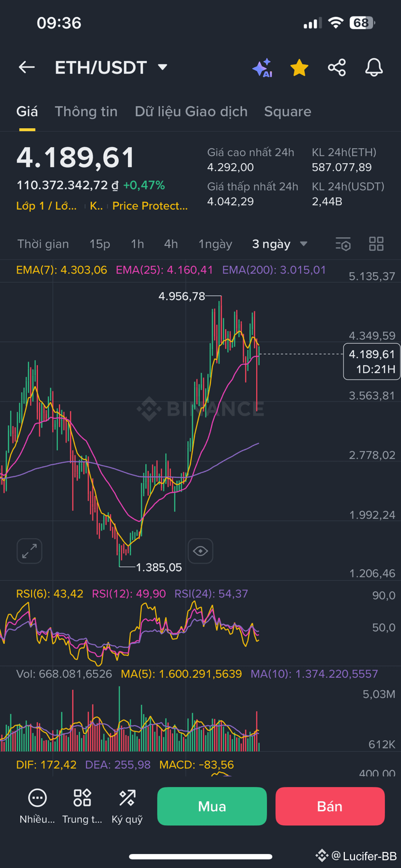Screen dimensions: 401x868
Task: Open the Nhiều... more options icon
Action: pos(37,806)
